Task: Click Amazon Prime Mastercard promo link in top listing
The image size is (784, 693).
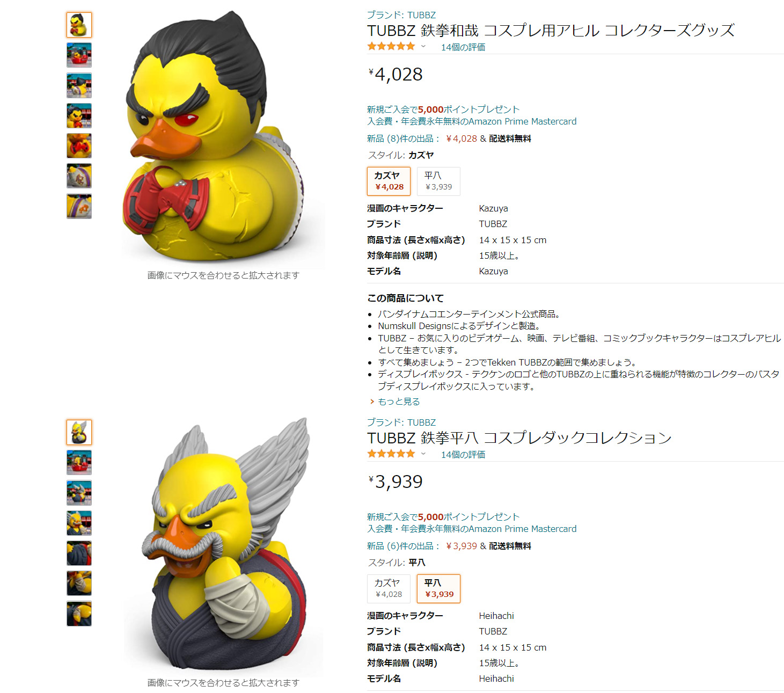Action: (472, 121)
